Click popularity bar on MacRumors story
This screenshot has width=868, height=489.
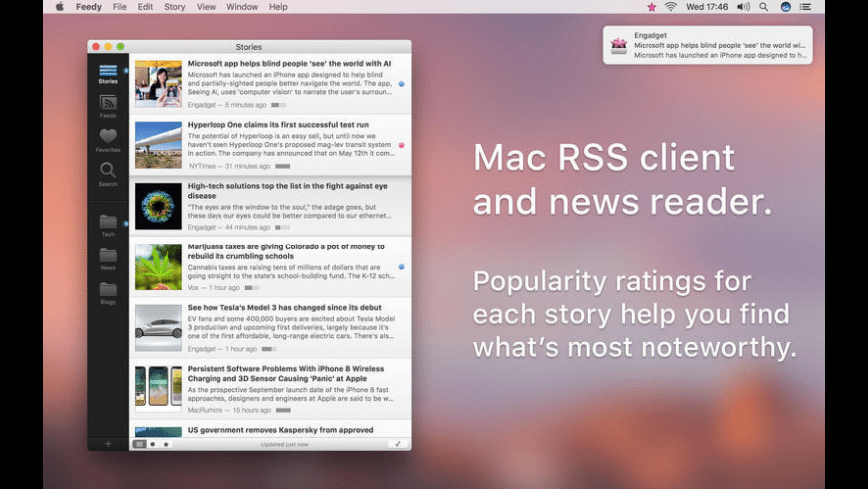coord(283,410)
